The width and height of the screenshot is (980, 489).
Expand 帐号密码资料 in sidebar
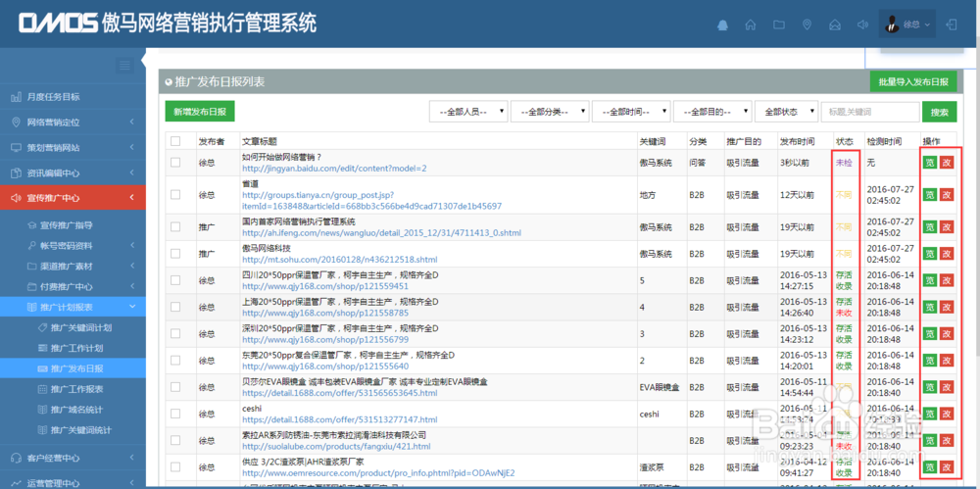tap(73, 245)
